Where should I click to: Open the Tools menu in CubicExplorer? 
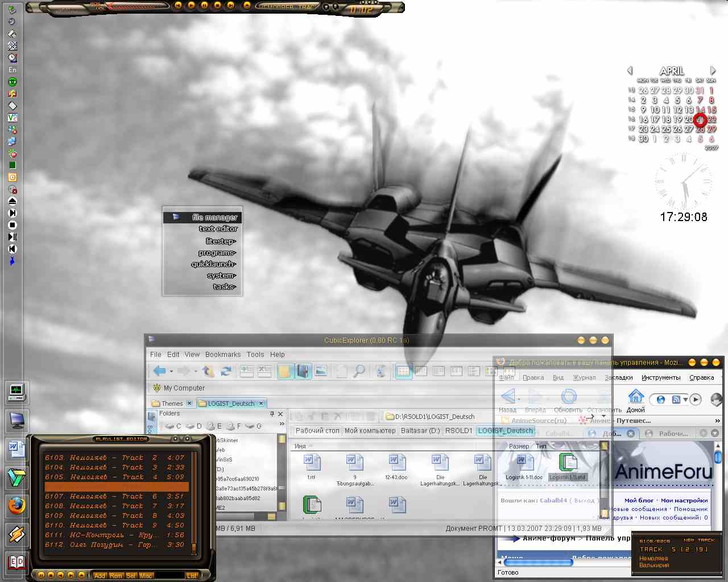255,354
